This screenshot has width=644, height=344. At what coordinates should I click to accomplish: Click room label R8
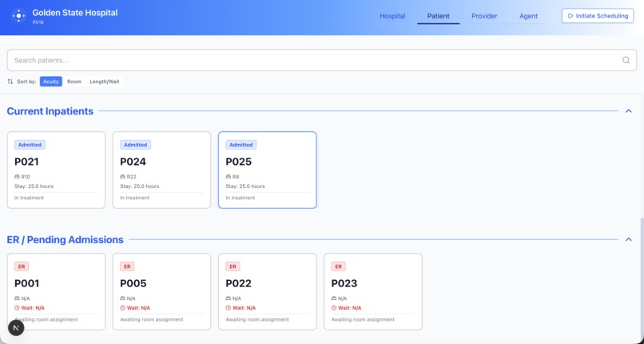(236, 177)
